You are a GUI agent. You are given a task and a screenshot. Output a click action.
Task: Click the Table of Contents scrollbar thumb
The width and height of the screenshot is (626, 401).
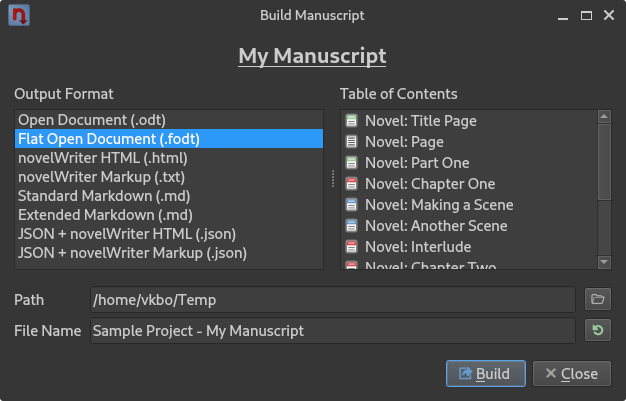604,161
